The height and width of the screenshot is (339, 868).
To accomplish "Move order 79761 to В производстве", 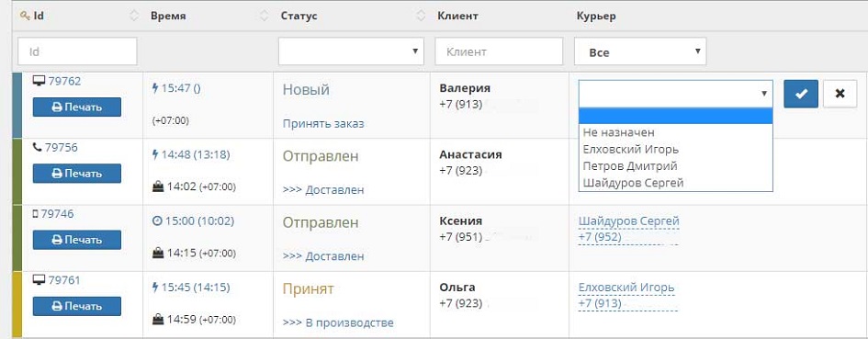I will point(338,323).
